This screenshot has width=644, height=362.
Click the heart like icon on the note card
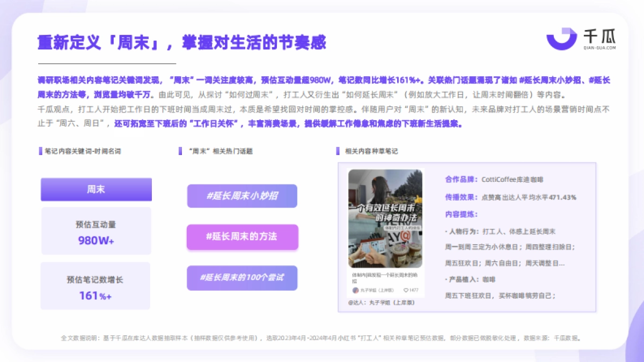pos(405,289)
